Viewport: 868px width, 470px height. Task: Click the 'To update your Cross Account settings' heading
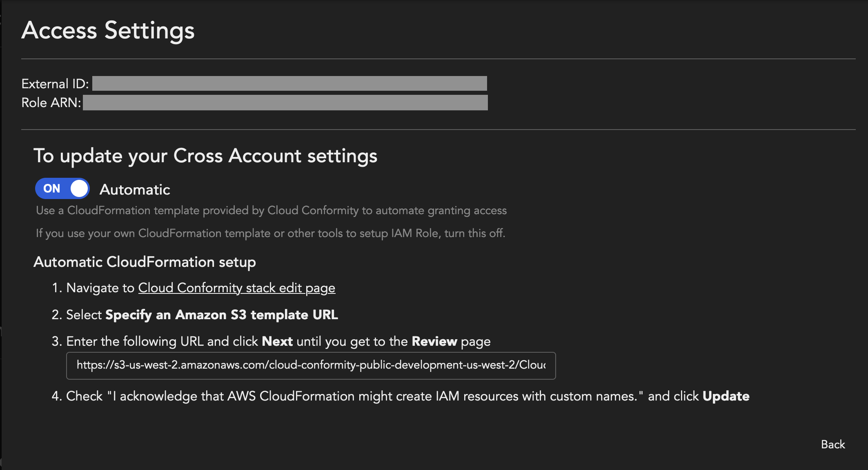pos(205,156)
